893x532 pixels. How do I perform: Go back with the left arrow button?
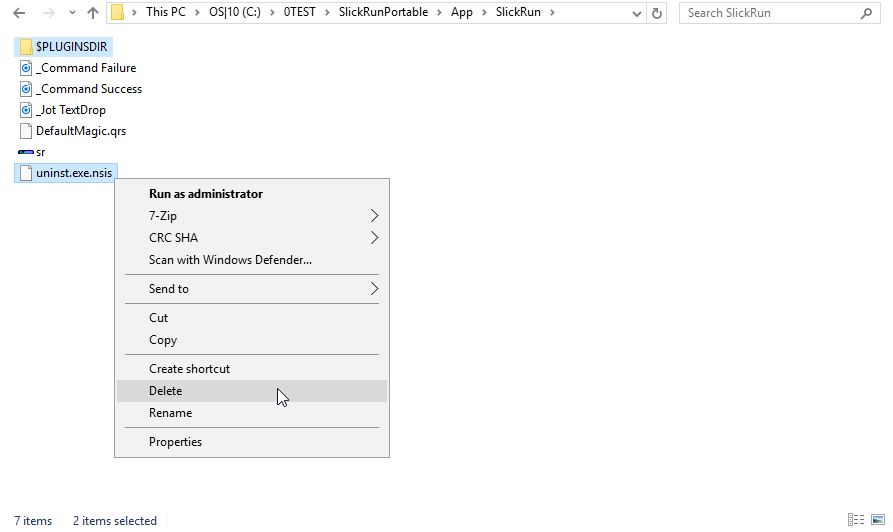[x=19, y=13]
